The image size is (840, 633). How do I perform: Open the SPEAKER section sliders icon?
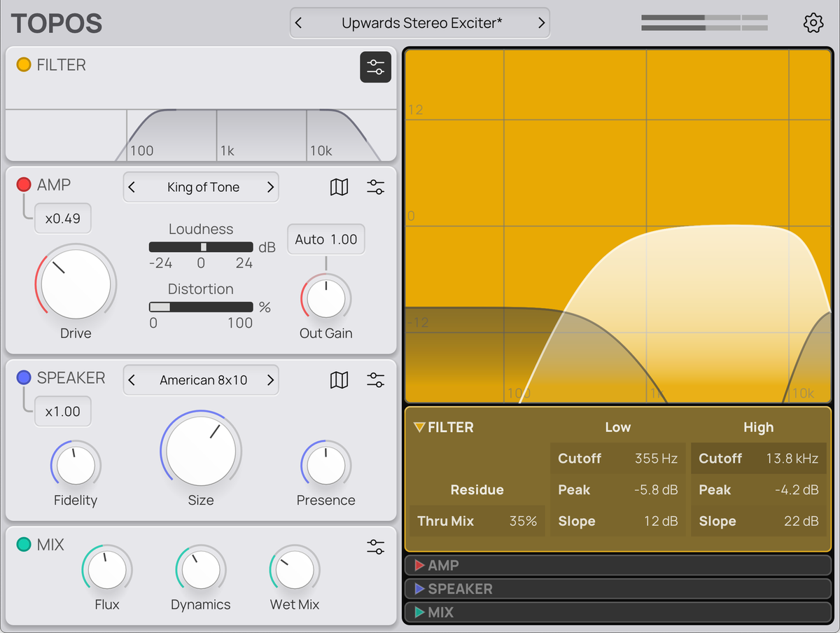coord(376,380)
